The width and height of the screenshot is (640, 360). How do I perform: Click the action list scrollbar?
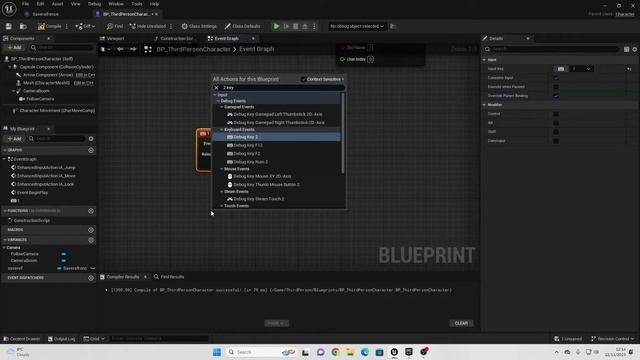pos(342,133)
